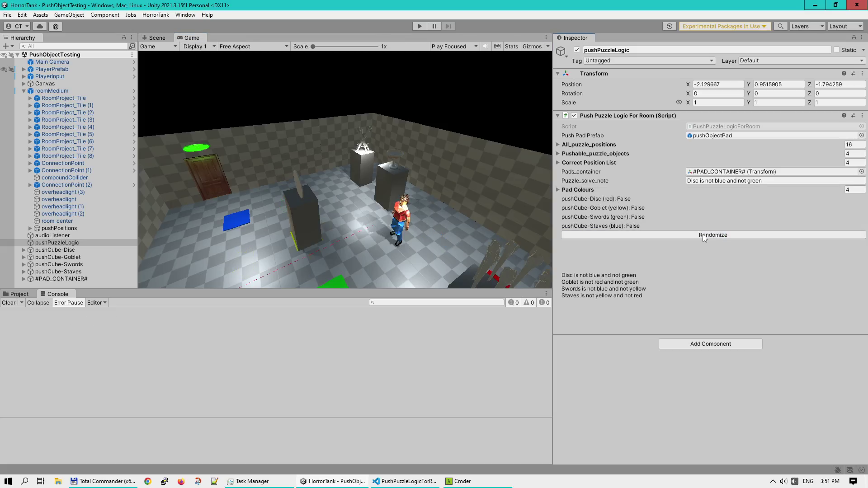
Task: Click the Pause button in the toolbar
Action: click(434, 26)
